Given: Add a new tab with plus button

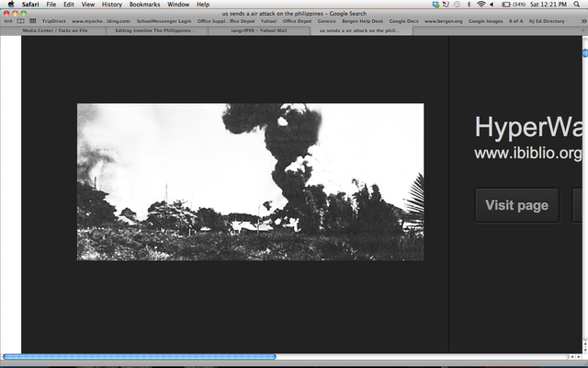Looking at the screenshot, I should 583,30.
